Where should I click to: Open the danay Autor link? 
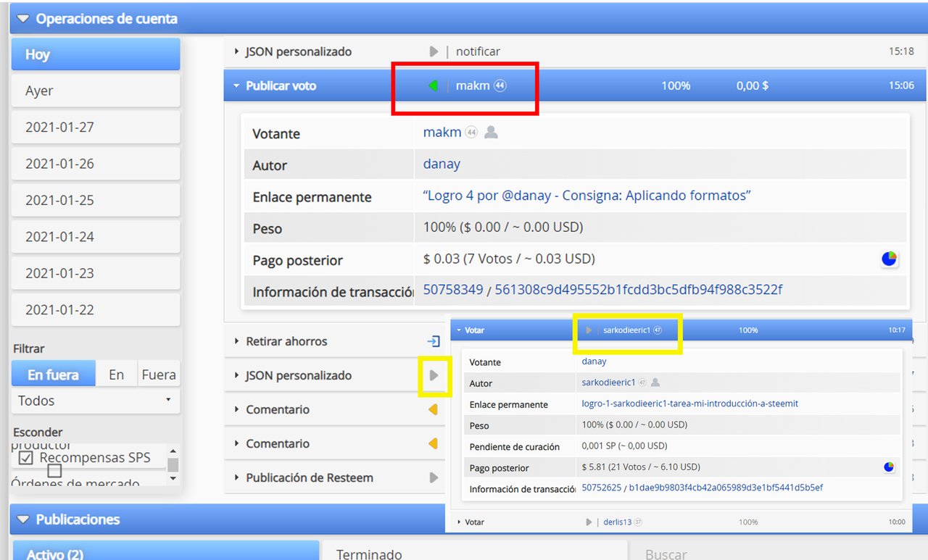point(442,164)
